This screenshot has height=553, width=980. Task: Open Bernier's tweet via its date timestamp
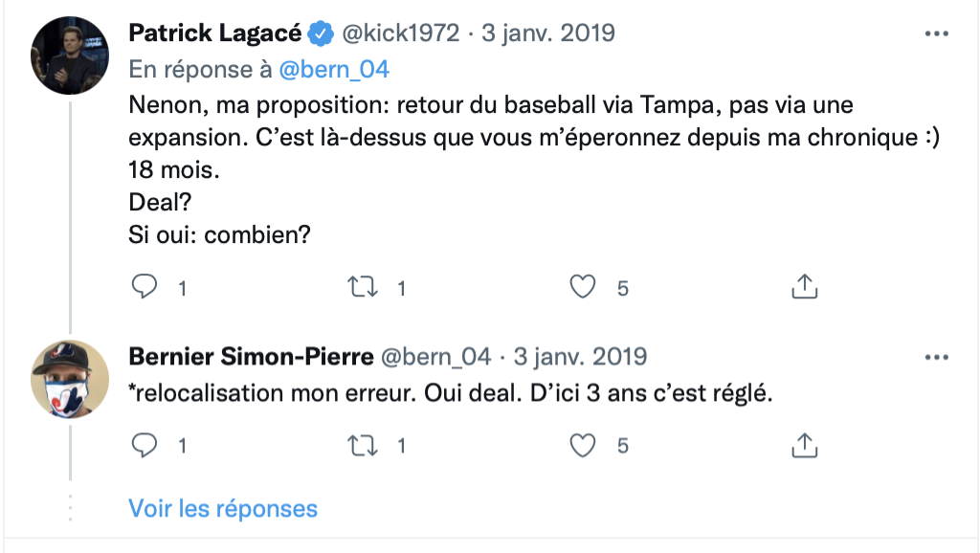pyautogui.click(x=580, y=358)
